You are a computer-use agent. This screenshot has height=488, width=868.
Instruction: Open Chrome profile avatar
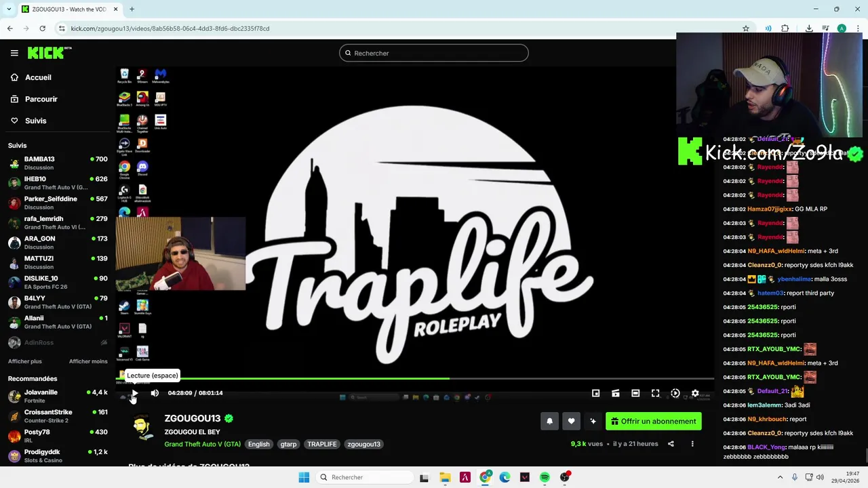[842, 28]
